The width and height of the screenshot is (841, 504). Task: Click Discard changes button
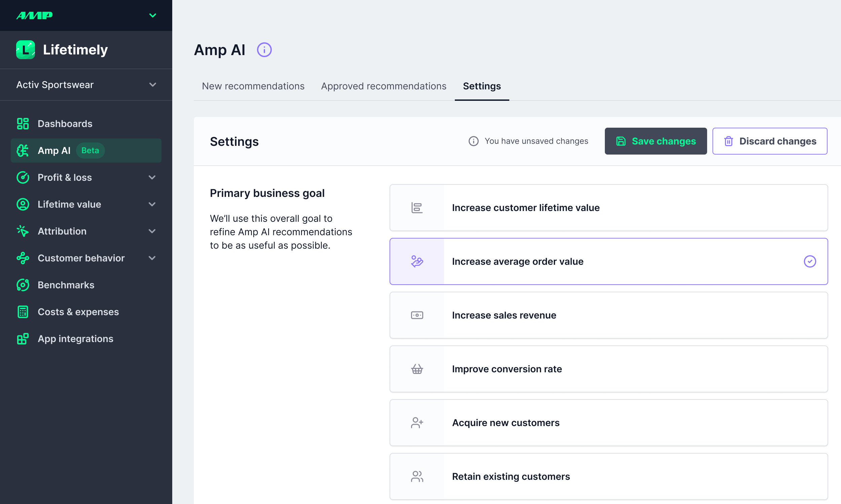pos(770,141)
